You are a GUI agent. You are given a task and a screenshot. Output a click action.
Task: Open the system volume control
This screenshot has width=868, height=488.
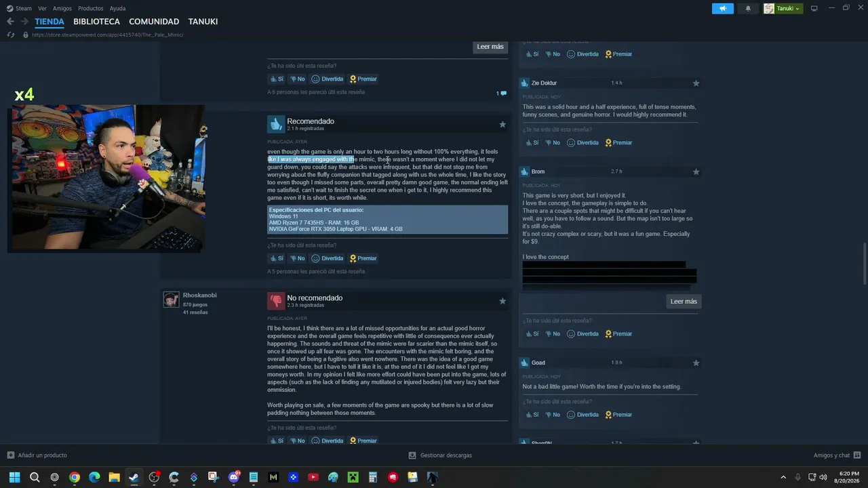(823, 477)
